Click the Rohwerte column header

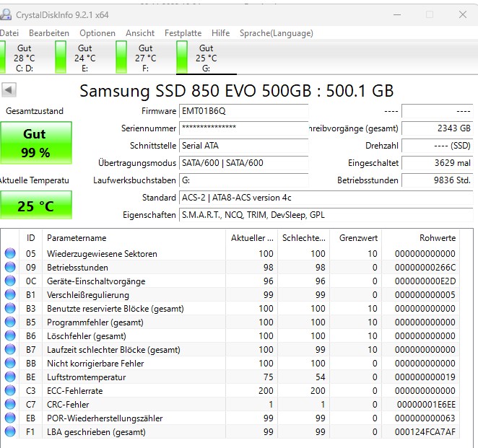(420, 238)
